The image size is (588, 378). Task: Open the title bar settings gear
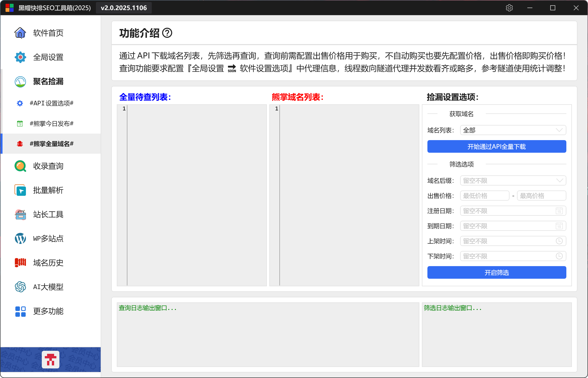coord(509,8)
